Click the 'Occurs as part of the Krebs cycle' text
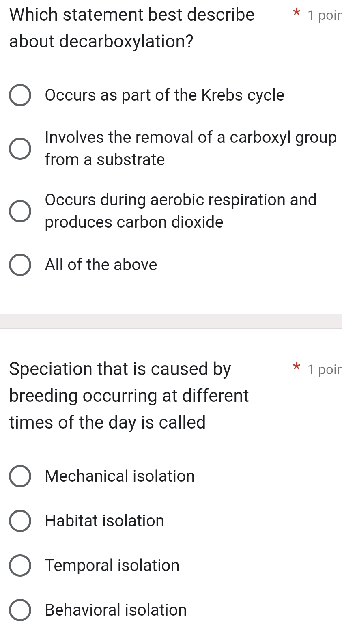Image resolution: width=342 pixels, height=644 pixels. [x=165, y=95]
